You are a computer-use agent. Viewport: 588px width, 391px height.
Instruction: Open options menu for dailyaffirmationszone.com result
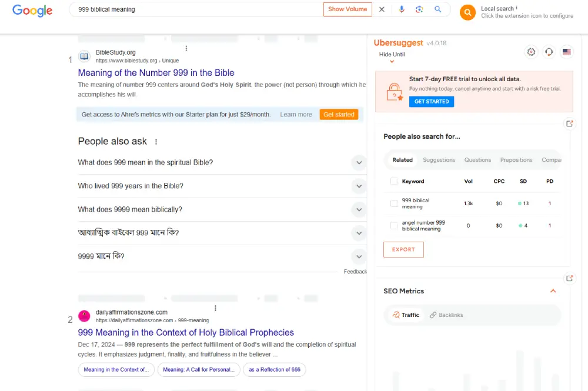click(215, 308)
